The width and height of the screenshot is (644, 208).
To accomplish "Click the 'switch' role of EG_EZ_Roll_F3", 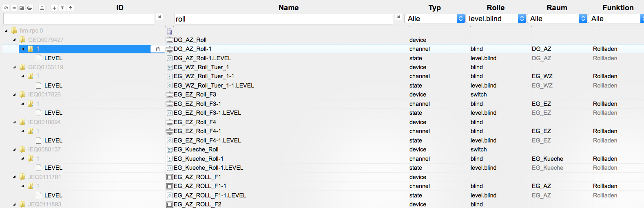I will [479, 94].
